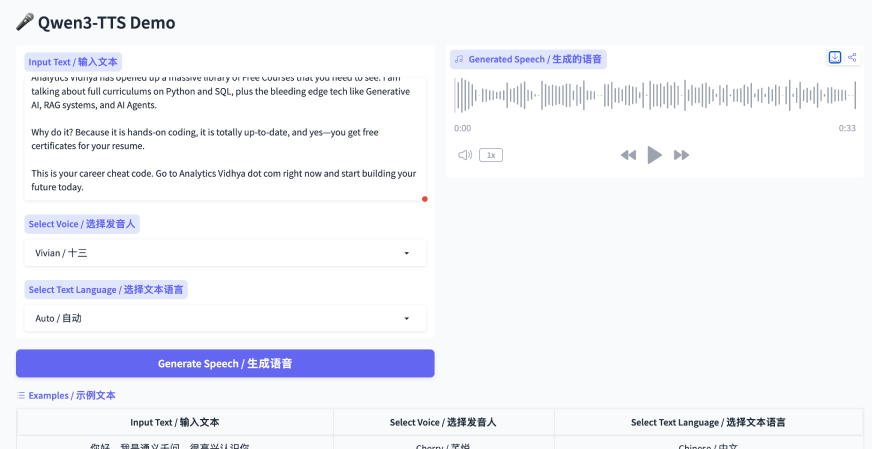Click the Generated Speech music note icon
This screenshot has height=449, width=872.
coord(459,59)
